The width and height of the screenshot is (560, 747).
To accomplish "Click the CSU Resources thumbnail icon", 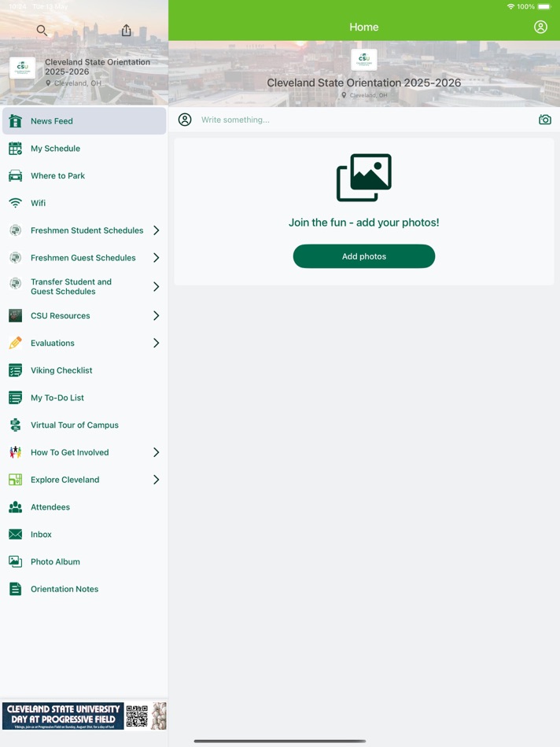I will click(15, 316).
